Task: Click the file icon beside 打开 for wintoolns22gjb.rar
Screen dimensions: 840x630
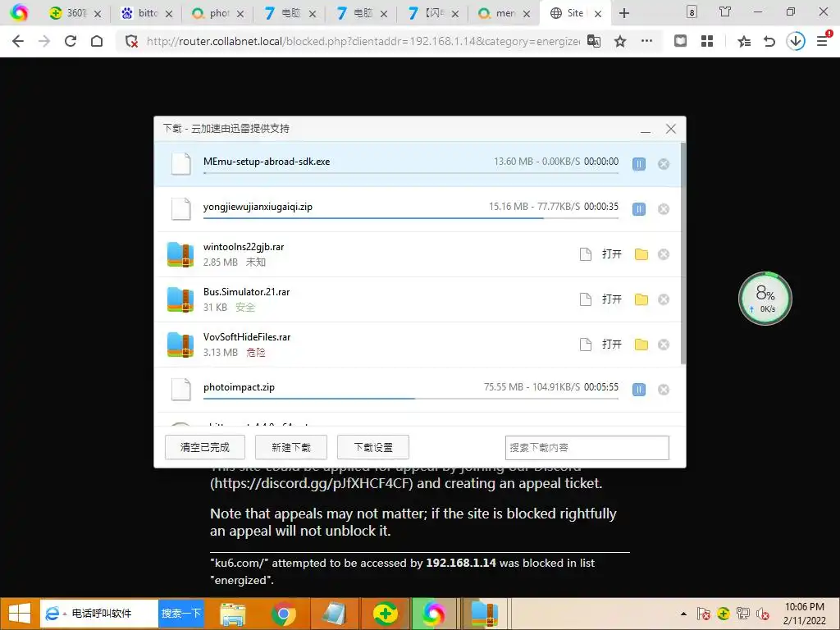Action: pos(586,254)
